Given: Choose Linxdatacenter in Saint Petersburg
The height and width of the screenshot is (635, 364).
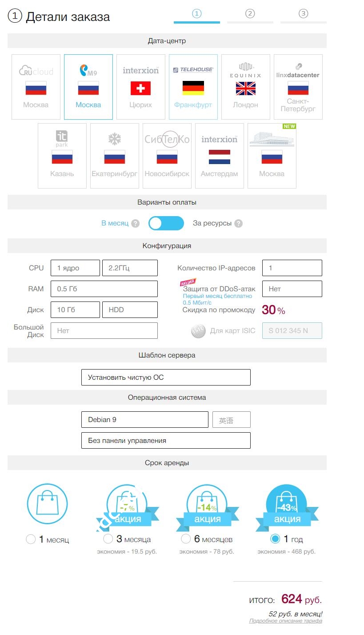Looking at the screenshot, I should [x=298, y=87].
